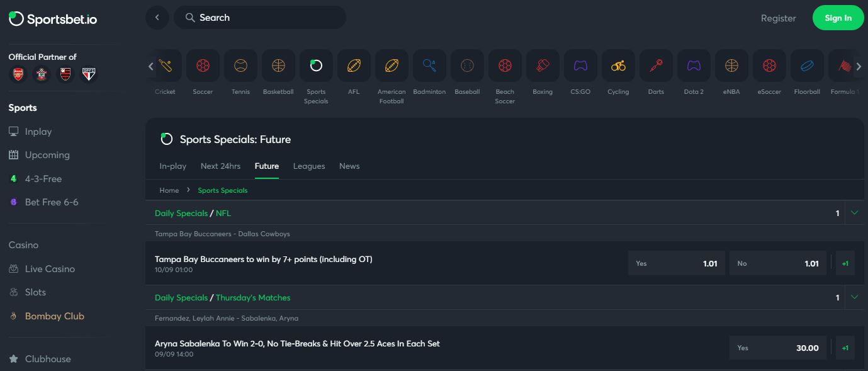Image resolution: width=868 pixels, height=371 pixels.
Task: Open the Register link
Action: pyautogui.click(x=779, y=18)
